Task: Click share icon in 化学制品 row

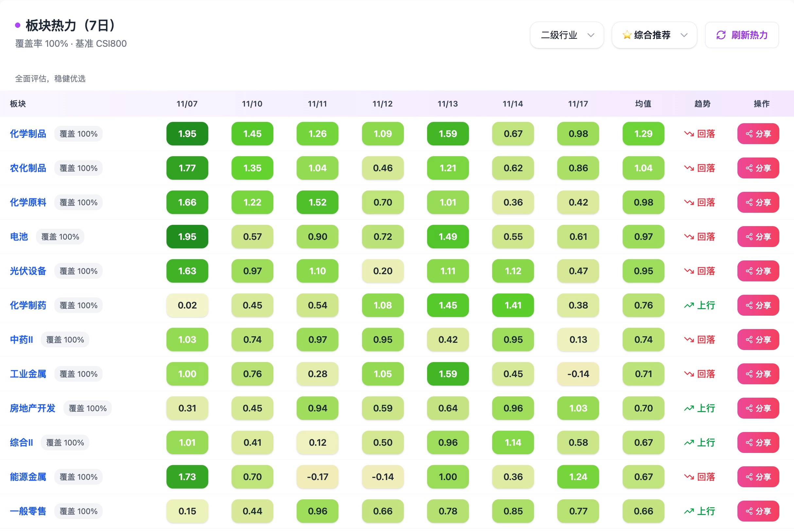Action: [749, 134]
